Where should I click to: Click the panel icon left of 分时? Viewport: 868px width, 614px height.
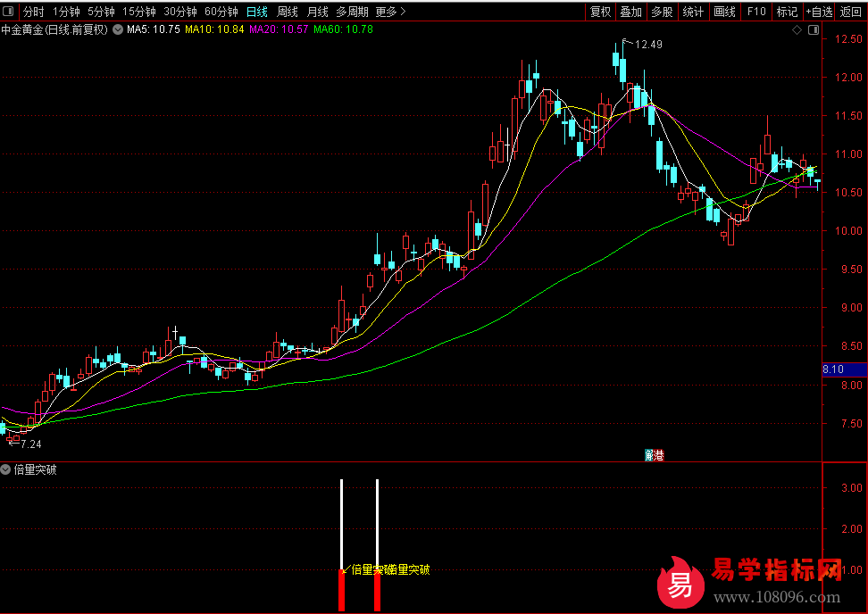[x=10, y=12]
